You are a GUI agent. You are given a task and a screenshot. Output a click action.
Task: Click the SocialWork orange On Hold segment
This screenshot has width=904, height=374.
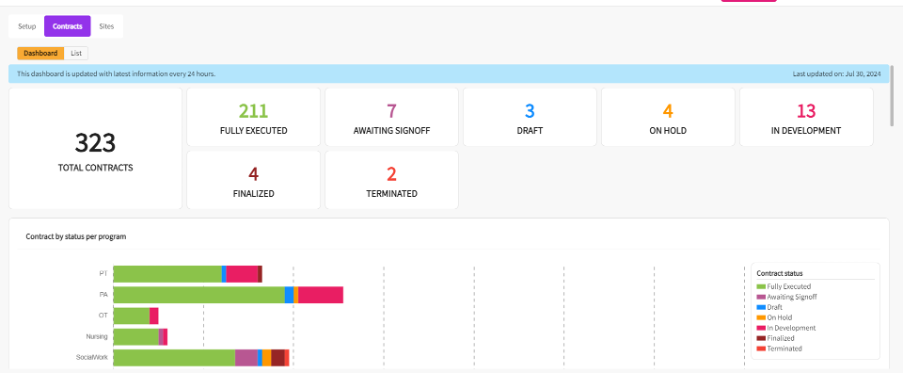tap(267, 357)
